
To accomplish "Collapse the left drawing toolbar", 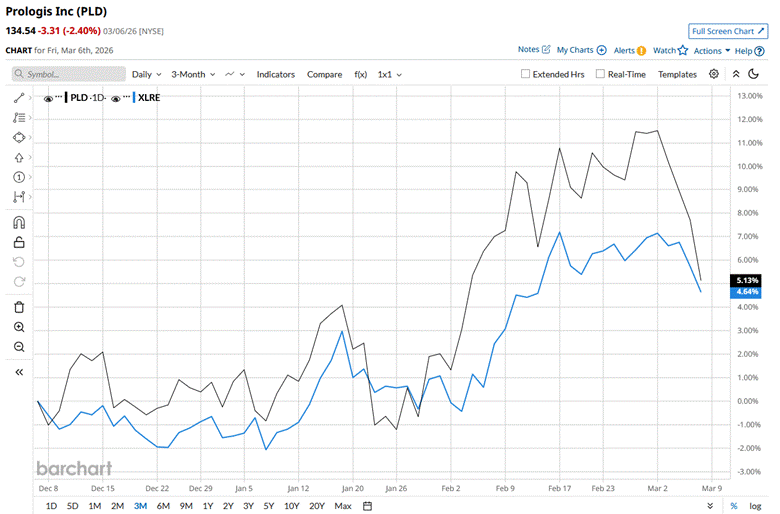I will 19,372.
